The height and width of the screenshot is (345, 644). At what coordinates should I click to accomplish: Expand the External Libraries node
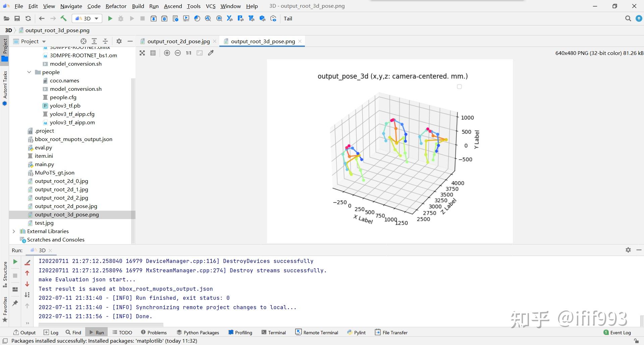(x=14, y=231)
